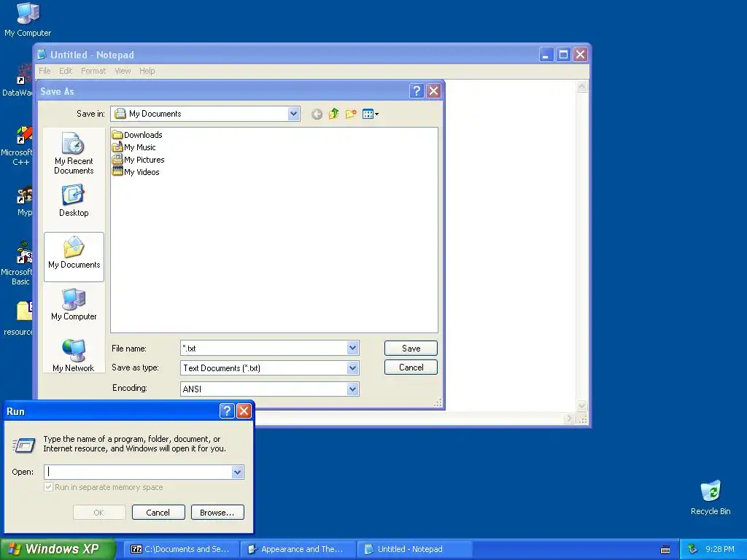Viewport: 747px width, 560px height.
Task: Switch to Untitled - Notepad taskbar item
Action: coord(415,549)
